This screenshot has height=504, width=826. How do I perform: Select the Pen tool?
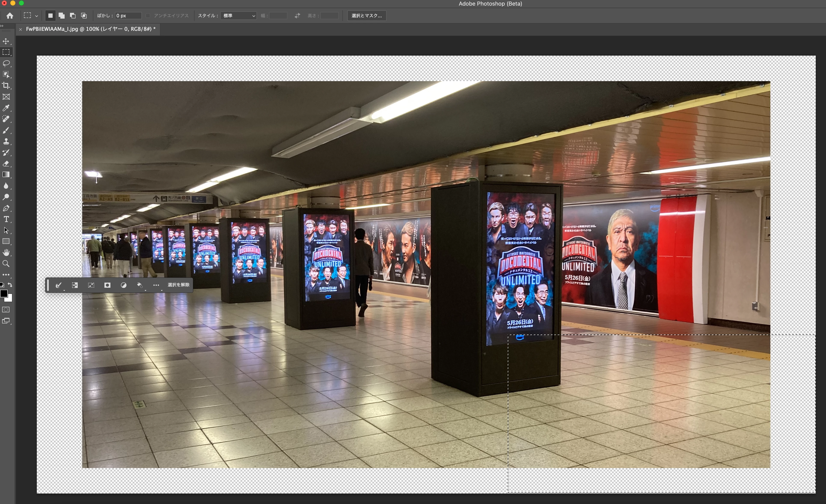tap(6, 208)
